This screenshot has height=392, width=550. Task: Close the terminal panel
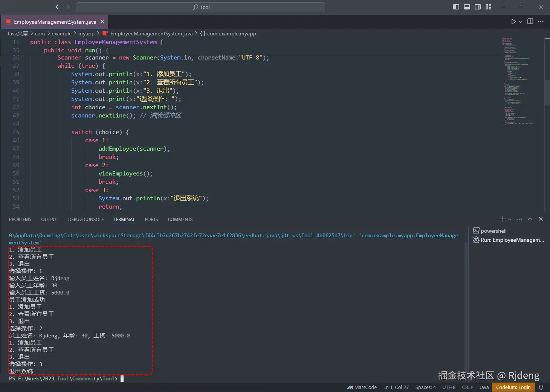click(x=541, y=219)
